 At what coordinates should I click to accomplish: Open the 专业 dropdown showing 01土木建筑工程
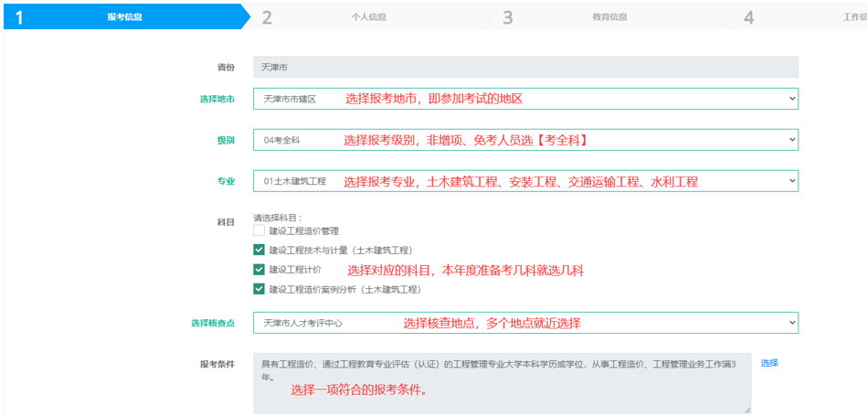[x=526, y=181]
